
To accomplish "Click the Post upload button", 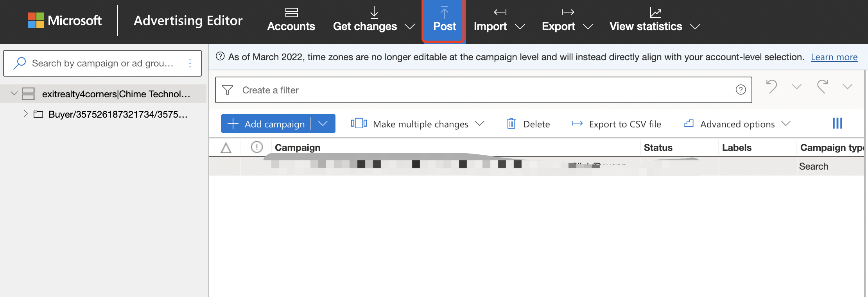I will (x=444, y=20).
